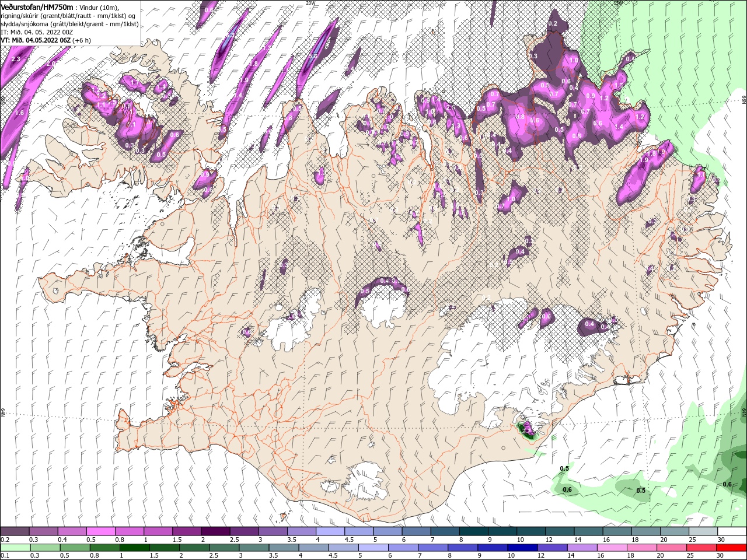Click the 15W longitude label at map top
The height and width of the screenshot is (560, 747).
tap(618, 3)
